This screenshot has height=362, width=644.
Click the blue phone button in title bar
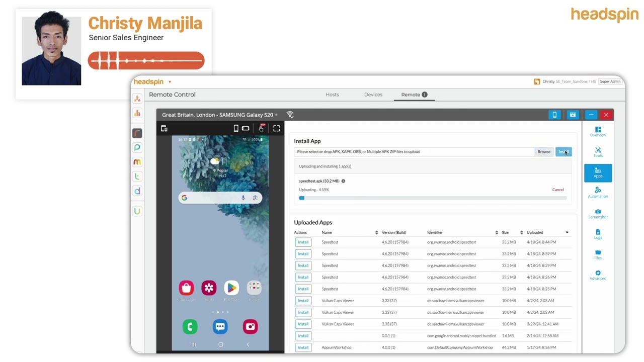pos(554,115)
